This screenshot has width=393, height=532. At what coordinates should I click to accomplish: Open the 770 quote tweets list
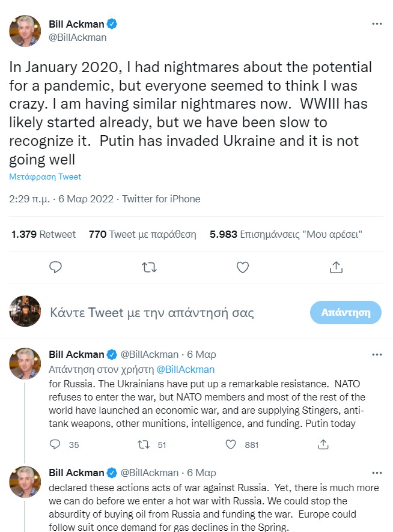coord(142,234)
